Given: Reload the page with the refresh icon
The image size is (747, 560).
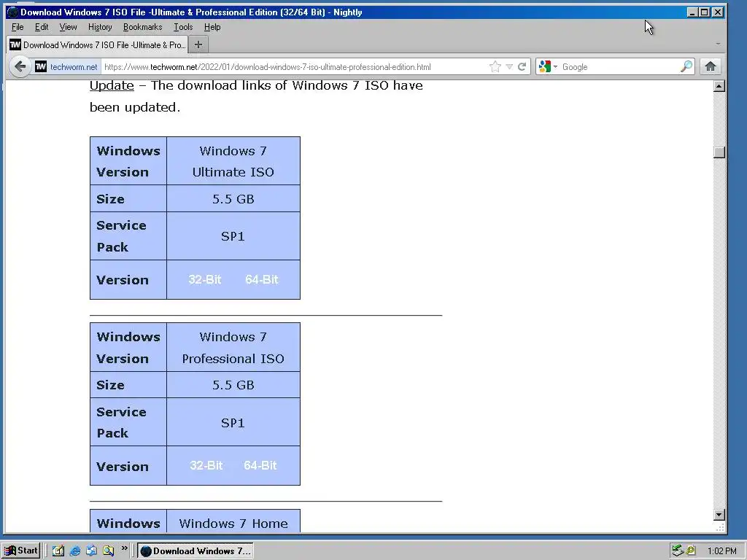Looking at the screenshot, I should point(522,66).
